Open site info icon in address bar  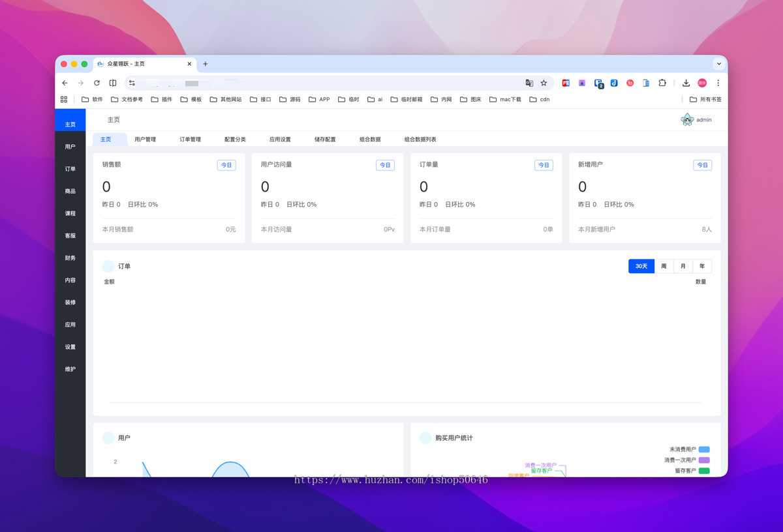[x=132, y=83]
